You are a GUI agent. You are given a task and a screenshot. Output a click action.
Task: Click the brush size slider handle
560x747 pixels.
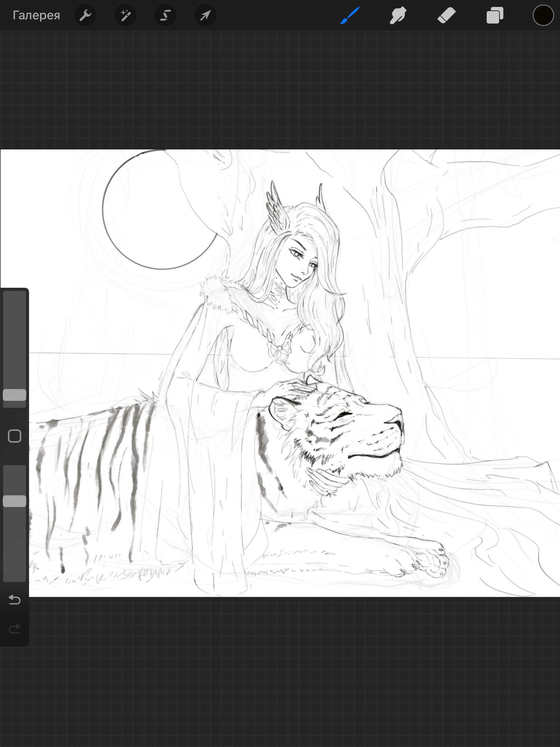[x=15, y=395]
